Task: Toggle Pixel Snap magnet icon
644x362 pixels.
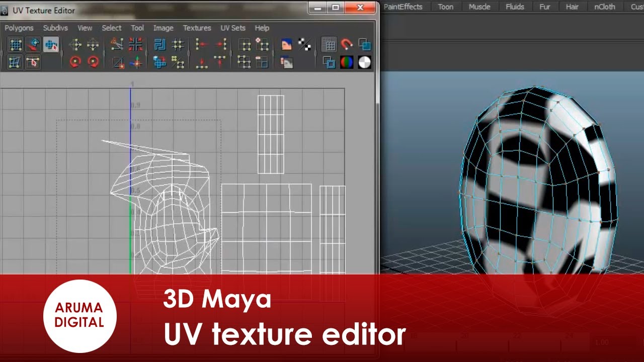Action: (x=347, y=45)
